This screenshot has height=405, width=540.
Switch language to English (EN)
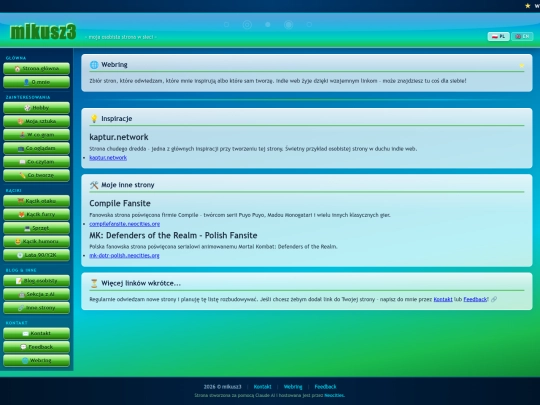522,36
